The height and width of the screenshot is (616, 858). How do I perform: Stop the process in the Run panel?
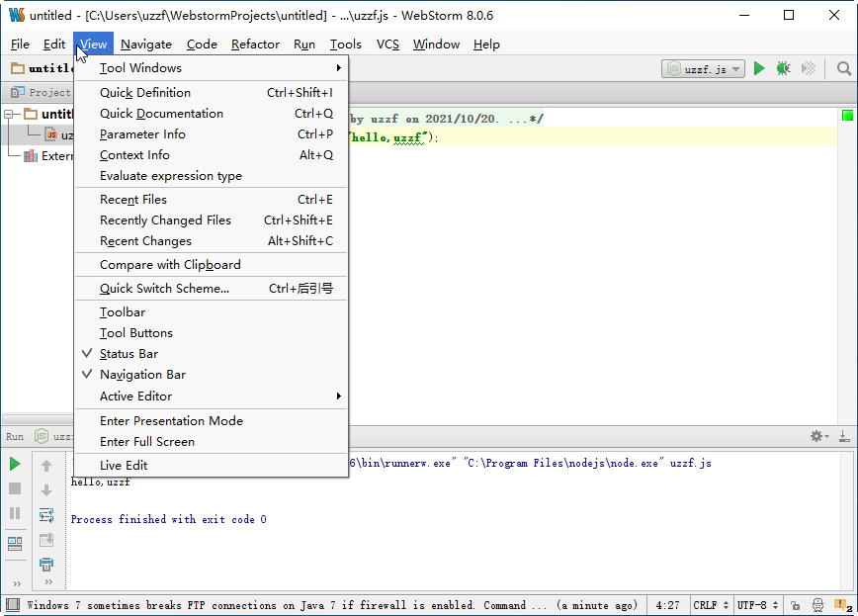15,488
